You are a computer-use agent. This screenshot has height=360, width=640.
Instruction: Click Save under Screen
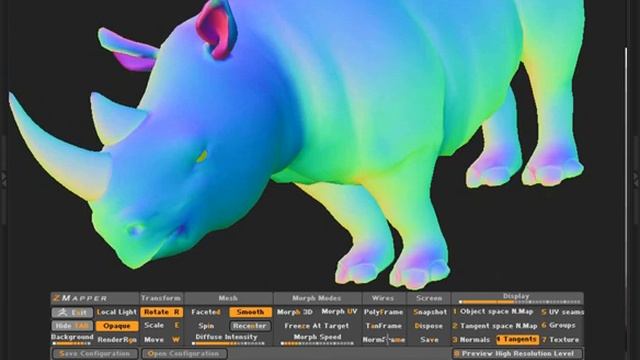click(x=429, y=340)
